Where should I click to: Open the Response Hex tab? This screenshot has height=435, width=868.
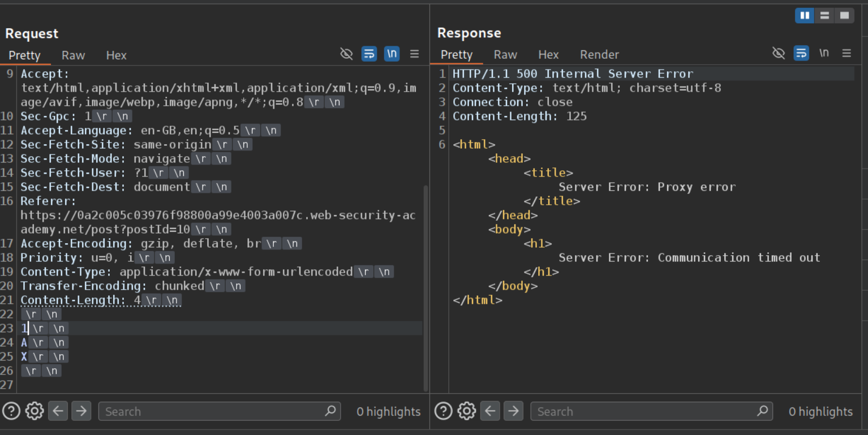coord(548,55)
